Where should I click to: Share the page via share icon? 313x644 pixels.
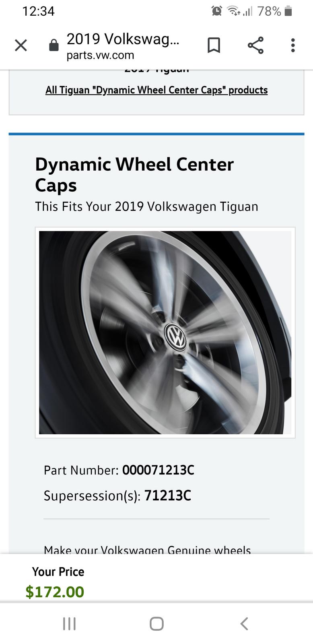pos(255,45)
